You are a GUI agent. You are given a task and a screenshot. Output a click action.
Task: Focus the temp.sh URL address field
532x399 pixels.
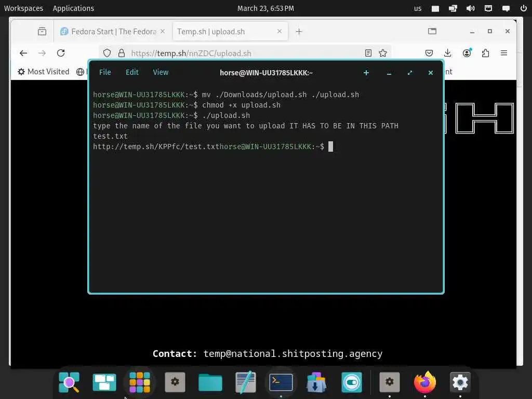(x=244, y=54)
